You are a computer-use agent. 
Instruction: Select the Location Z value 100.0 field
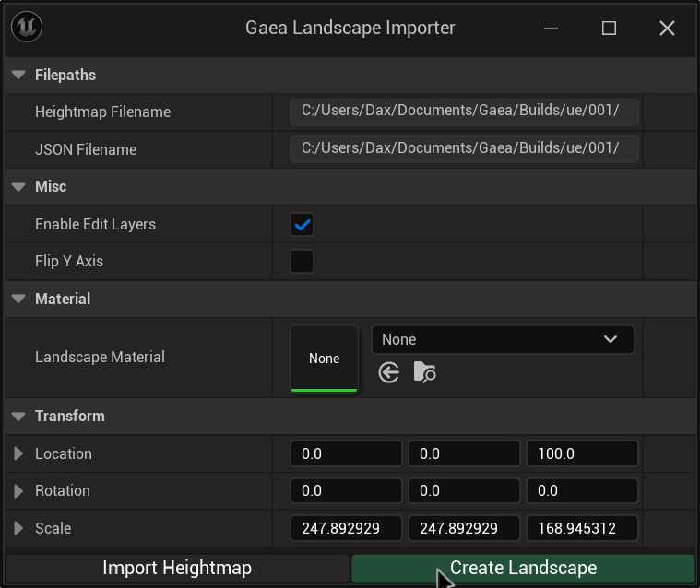point(582,453)
